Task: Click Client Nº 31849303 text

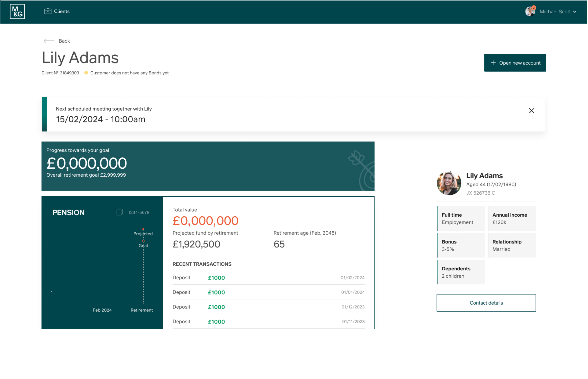Action: (60, 73)
